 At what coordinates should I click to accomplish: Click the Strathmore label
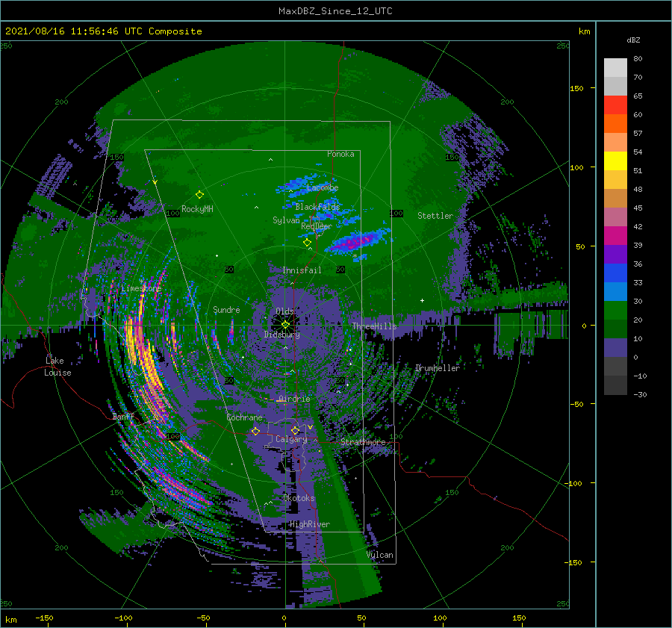363,442
